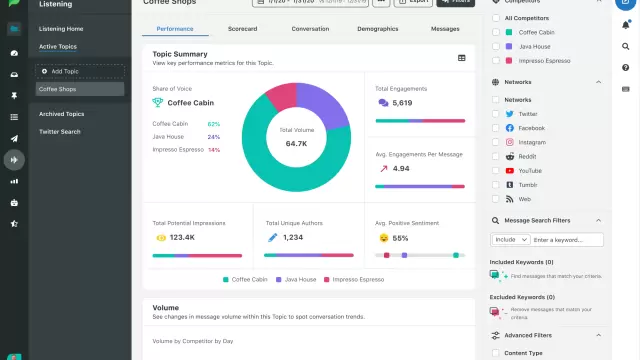Check the Coffee Cabin competitor checkbox
Image resolution: width=640 pixels, height=360 pixels.
tap(496, 32)
